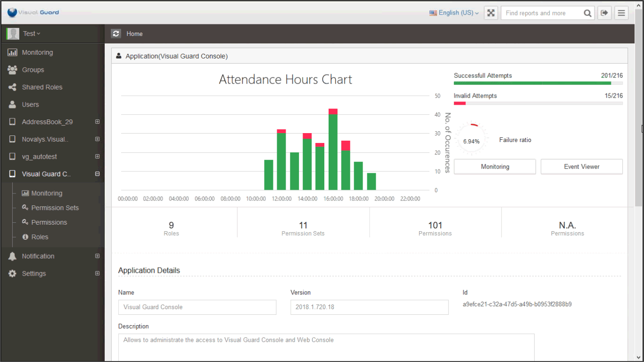Click the Groups people icon in sidebar
The image size is (644, 362).
click(x=12, y=70)
